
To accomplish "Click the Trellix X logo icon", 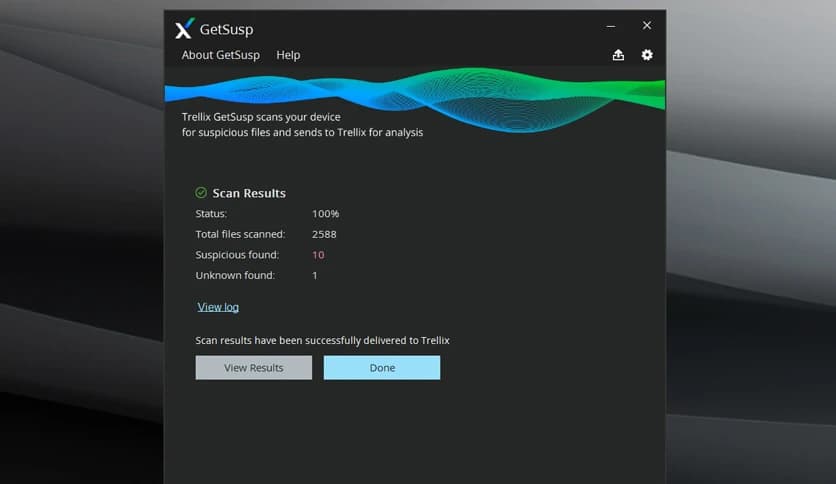I will pyautogui.click(x=184, y=28).
